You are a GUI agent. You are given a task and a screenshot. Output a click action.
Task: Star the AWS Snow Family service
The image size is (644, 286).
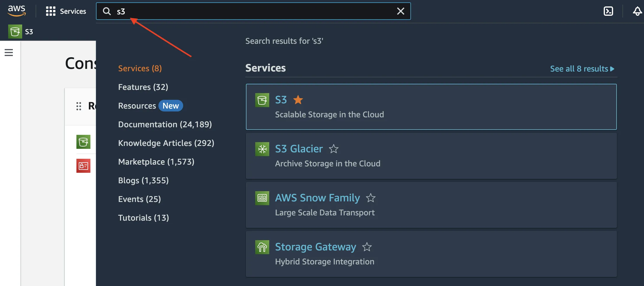(x=370, y=198)
